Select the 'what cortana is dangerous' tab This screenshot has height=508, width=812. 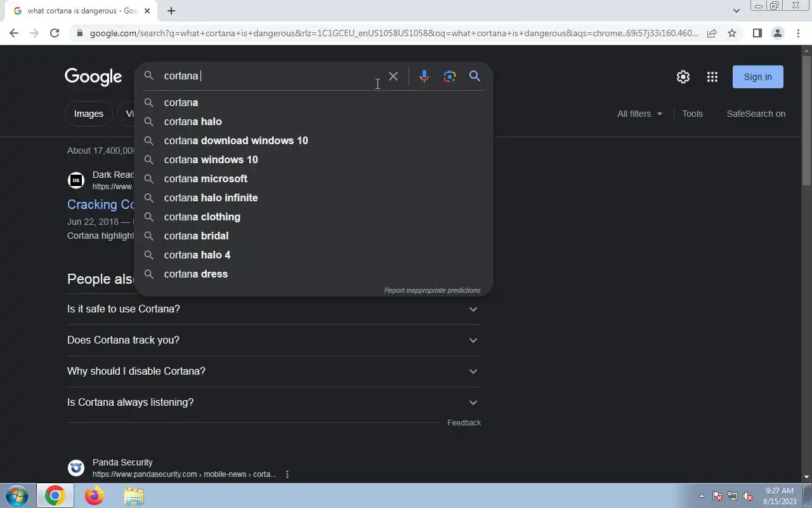point(81,11)
